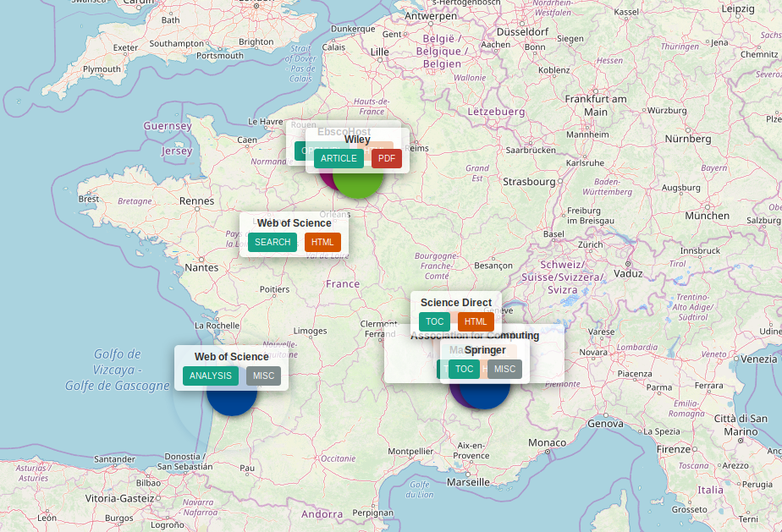Click the Jersey island label
This screenshot has height=532, width=782.
pyautogui.click(x=177, y=151)
